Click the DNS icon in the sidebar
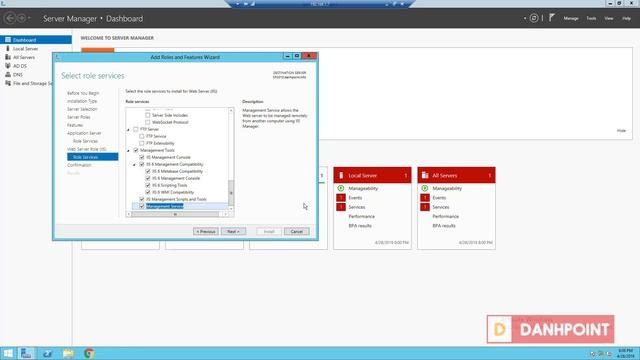 [8, 74]
